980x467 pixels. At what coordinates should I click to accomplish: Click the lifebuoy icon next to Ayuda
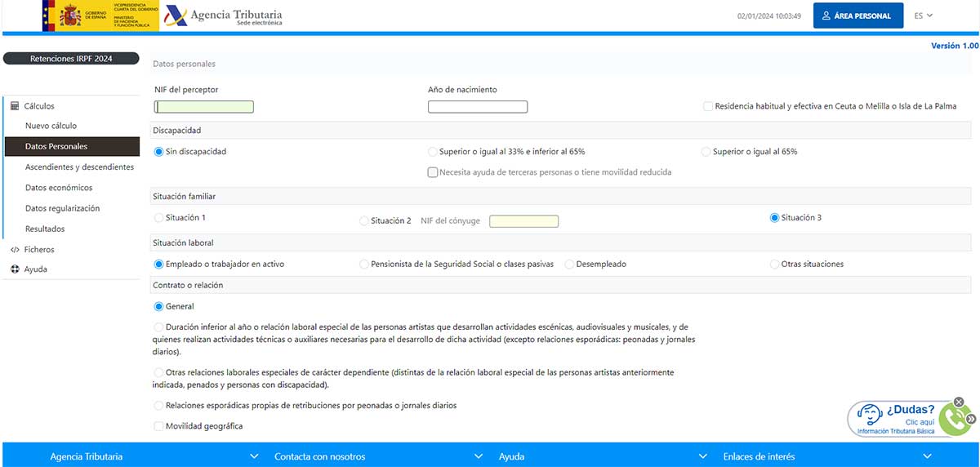[15, 269]
